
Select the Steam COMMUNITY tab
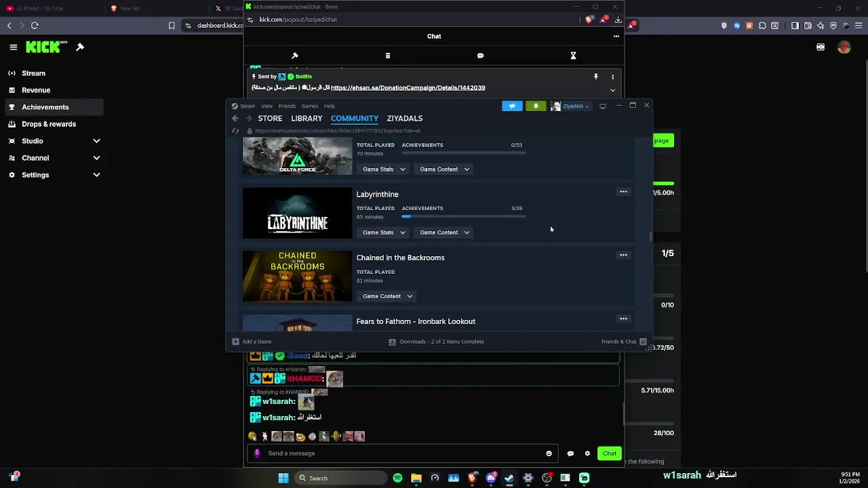point(355,119)
